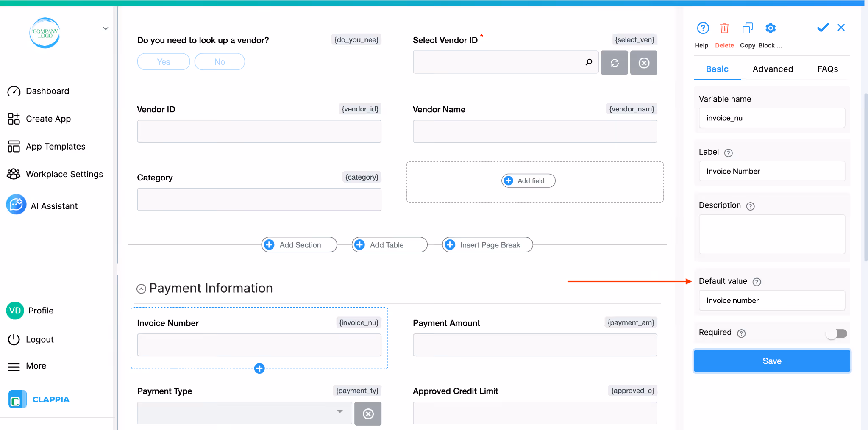Open App Templates from the sidebar
The width and height of the screenshot is (868, 430).
click(56, 147)
